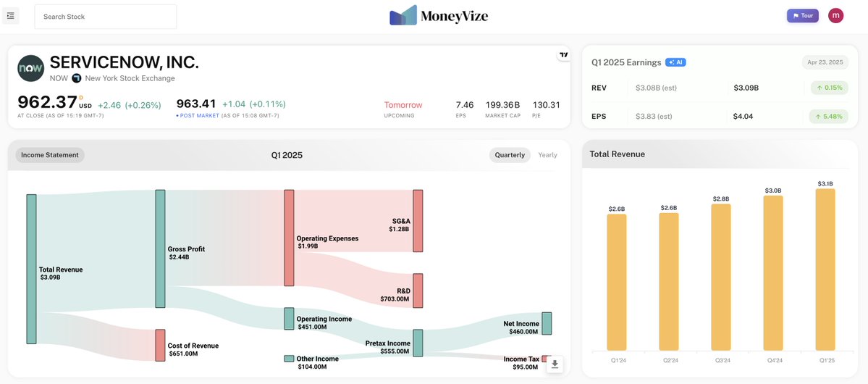
Task: Click the SG&A node bar
Action: click(x=418, y=221)
